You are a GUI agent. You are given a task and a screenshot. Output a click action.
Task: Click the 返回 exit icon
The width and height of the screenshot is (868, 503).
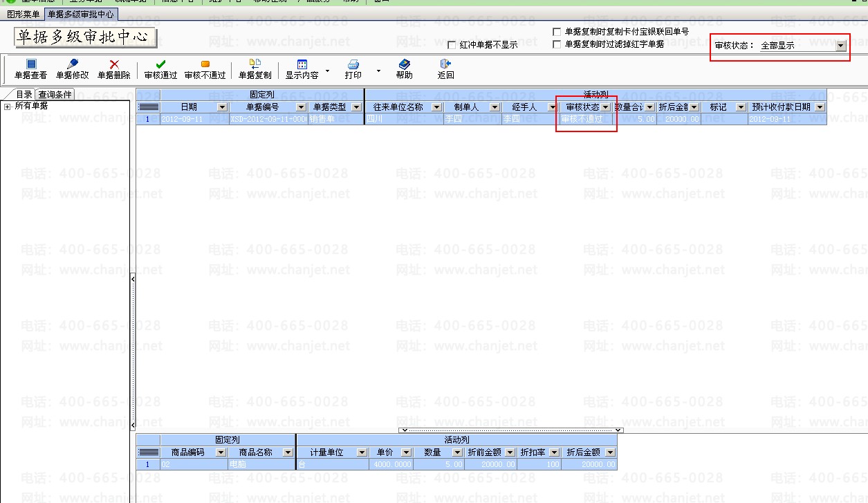(x=446, y=64)
